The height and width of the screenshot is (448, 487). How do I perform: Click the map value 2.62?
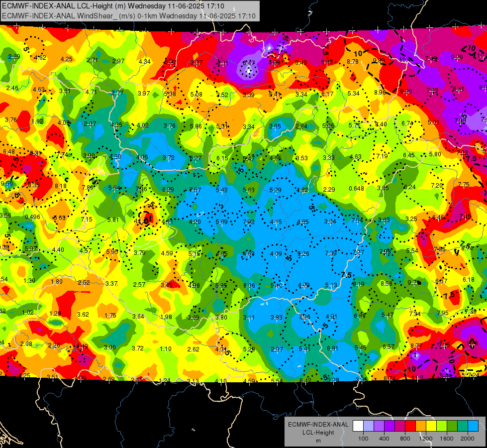coord(193,349)
